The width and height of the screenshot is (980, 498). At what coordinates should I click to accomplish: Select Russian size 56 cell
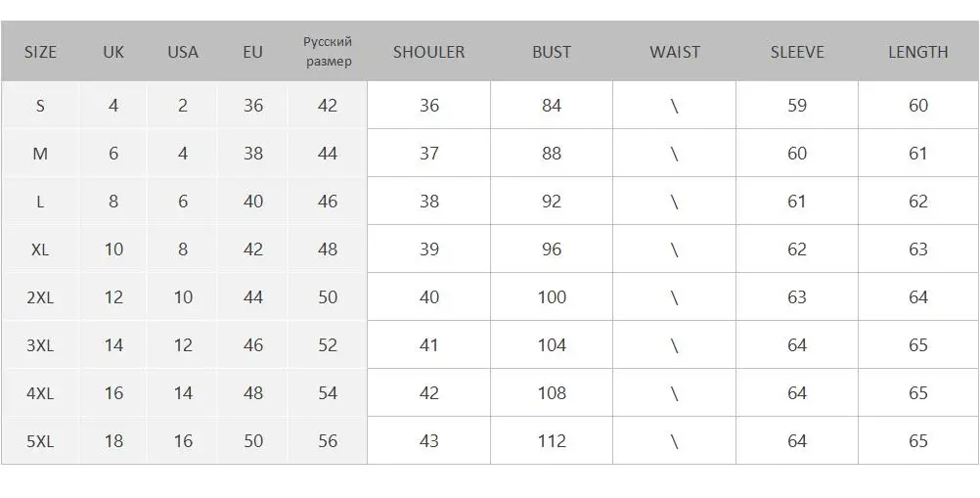coord(328,441)
